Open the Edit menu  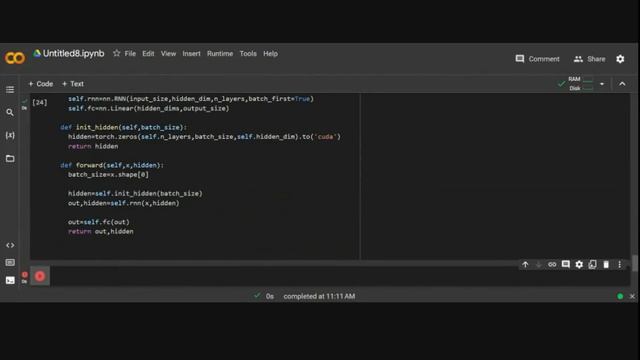148,53
